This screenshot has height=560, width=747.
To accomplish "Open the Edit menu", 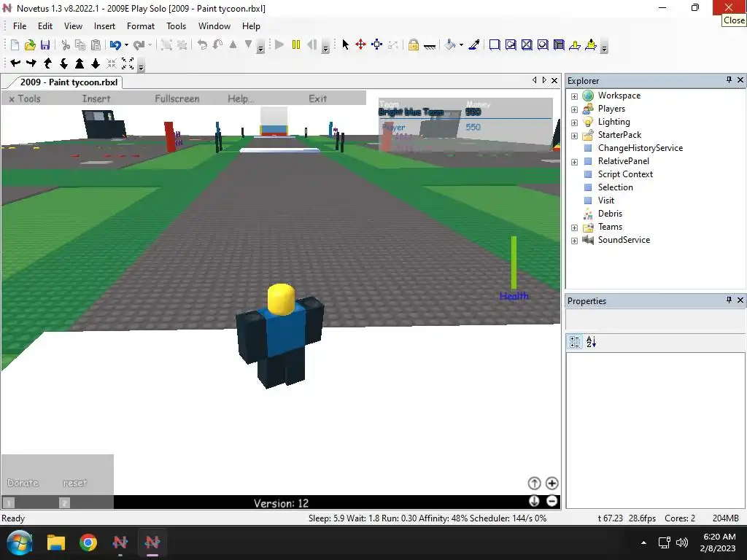I will [45, 26].
